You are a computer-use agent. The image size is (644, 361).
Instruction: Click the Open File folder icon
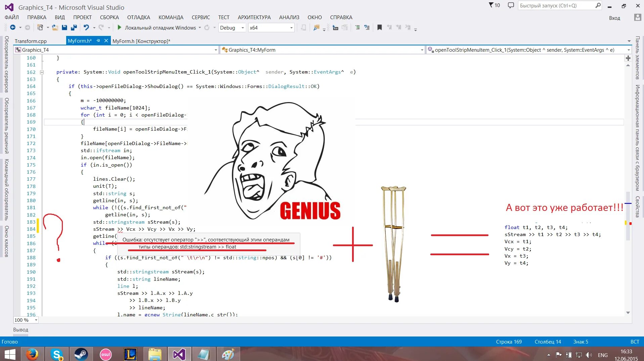[x=55, y=28]
